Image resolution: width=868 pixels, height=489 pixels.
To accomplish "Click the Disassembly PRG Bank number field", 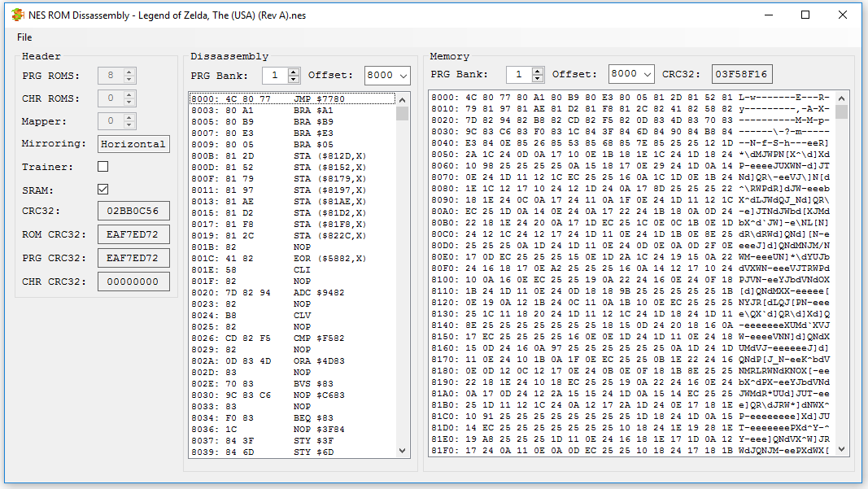I will 275,76.
